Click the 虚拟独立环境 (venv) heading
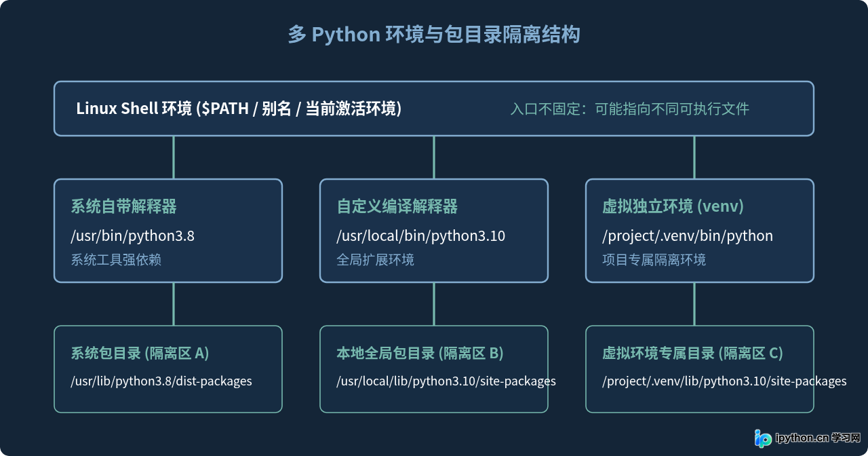Screen dimensions: 868x456 (x=673, y=206)
